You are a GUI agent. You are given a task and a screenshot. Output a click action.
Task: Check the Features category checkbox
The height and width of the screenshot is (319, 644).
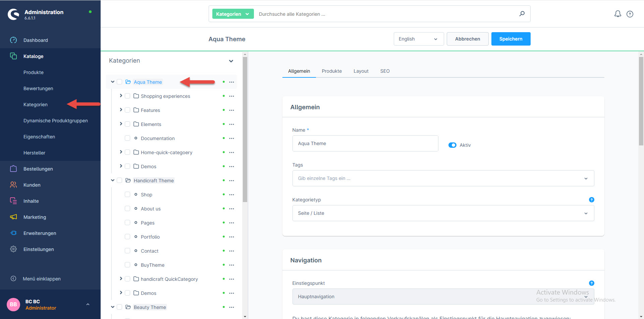[x=127, y=110]
